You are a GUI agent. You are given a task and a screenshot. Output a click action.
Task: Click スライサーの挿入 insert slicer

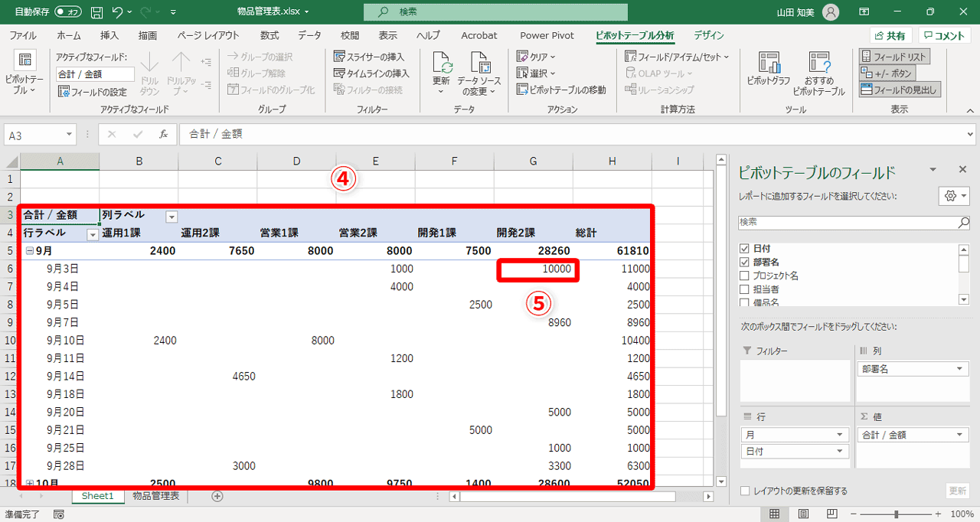point(369,57)
